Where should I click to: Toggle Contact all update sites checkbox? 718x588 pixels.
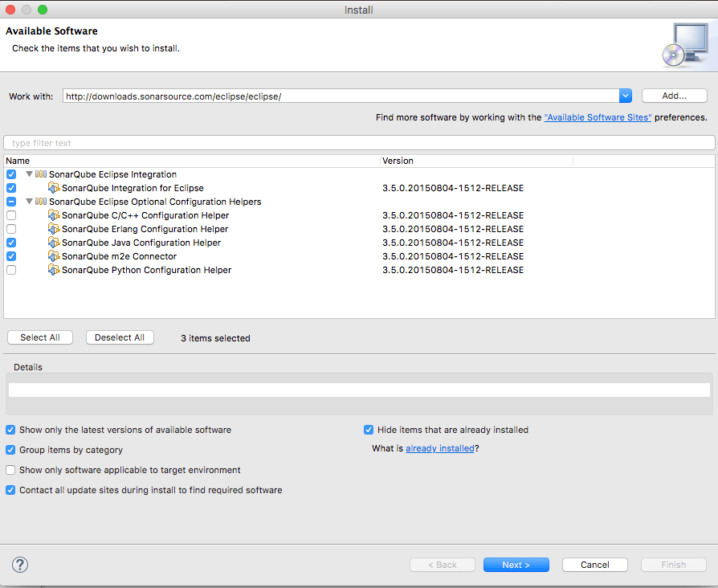[10, 491]
